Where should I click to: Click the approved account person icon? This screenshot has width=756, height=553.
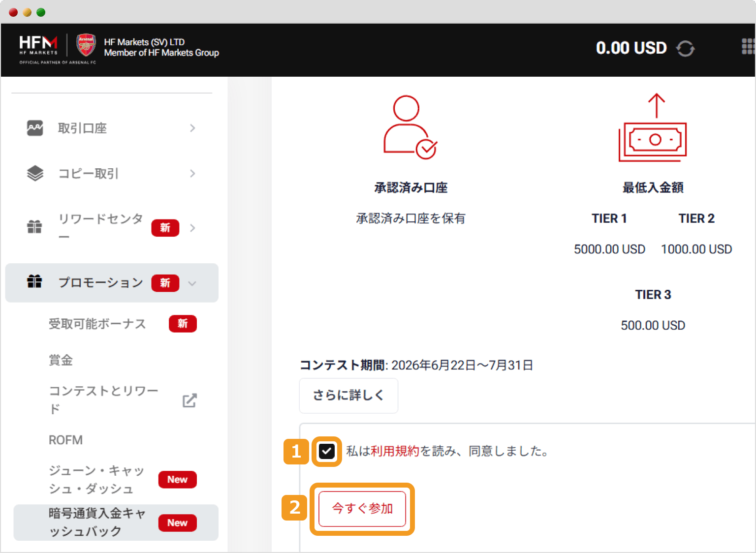tap(410, 127)
